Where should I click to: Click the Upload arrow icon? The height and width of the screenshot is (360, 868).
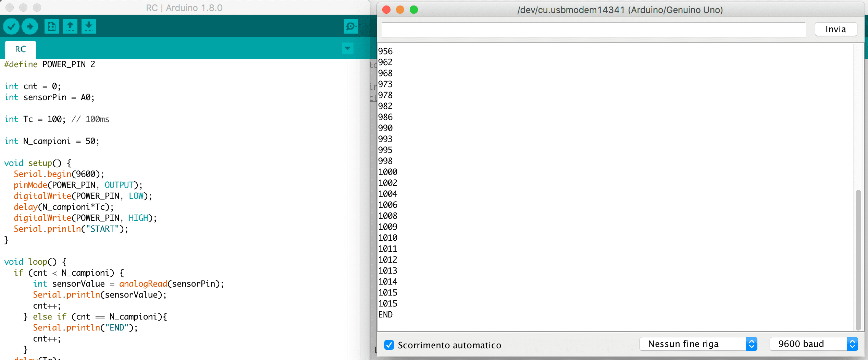[x=30, y=26]
